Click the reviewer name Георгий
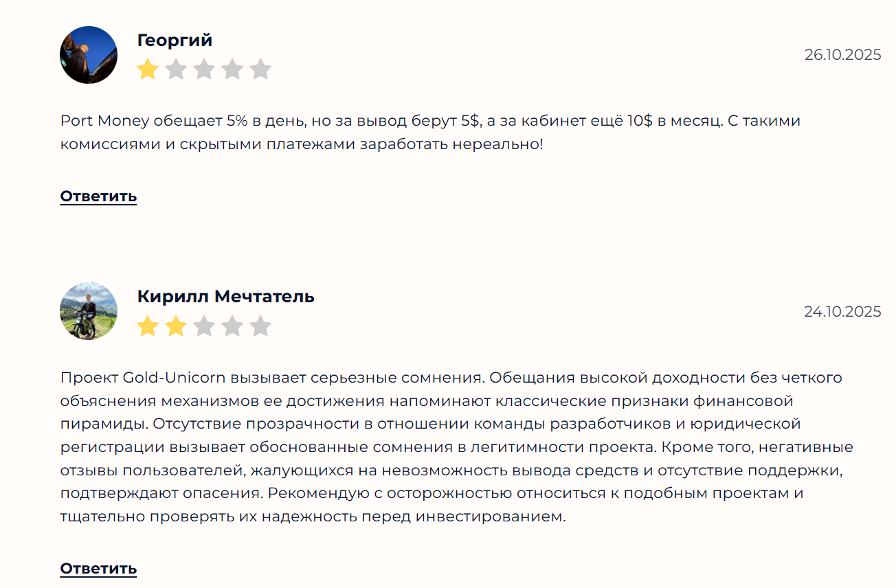 pos(174,40)
